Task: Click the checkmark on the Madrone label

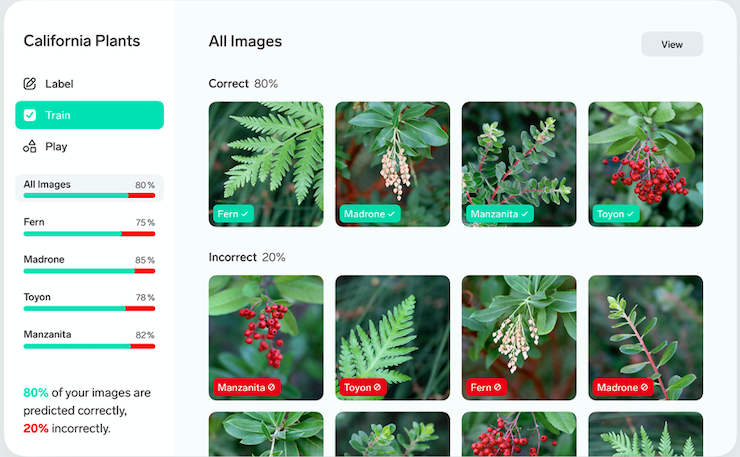Action: coord(391,214)
